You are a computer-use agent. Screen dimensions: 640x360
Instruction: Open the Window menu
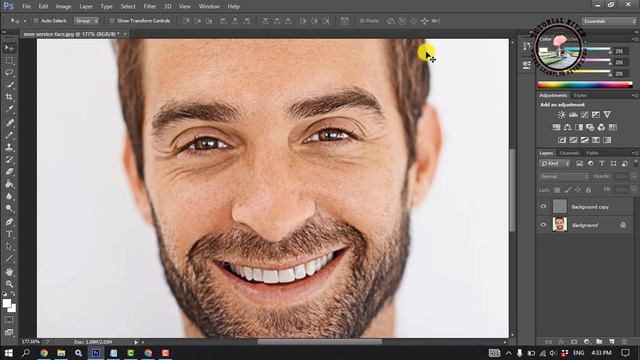pos(209,7)
